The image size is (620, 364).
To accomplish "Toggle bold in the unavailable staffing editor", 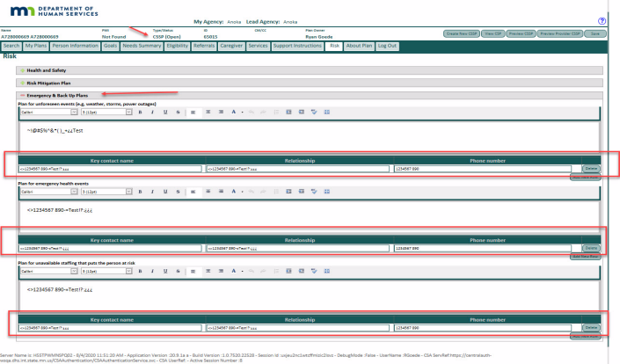I will coord(140,271).
